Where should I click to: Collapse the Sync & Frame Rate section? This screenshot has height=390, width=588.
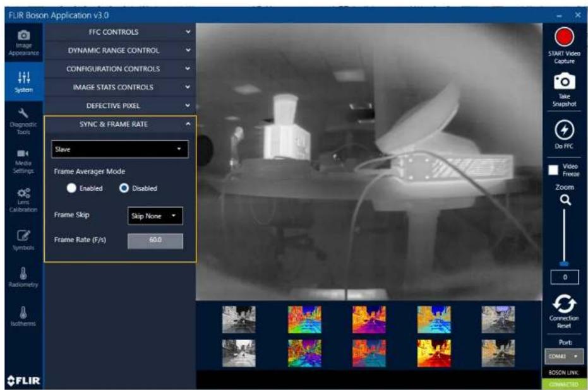(119, 124)
